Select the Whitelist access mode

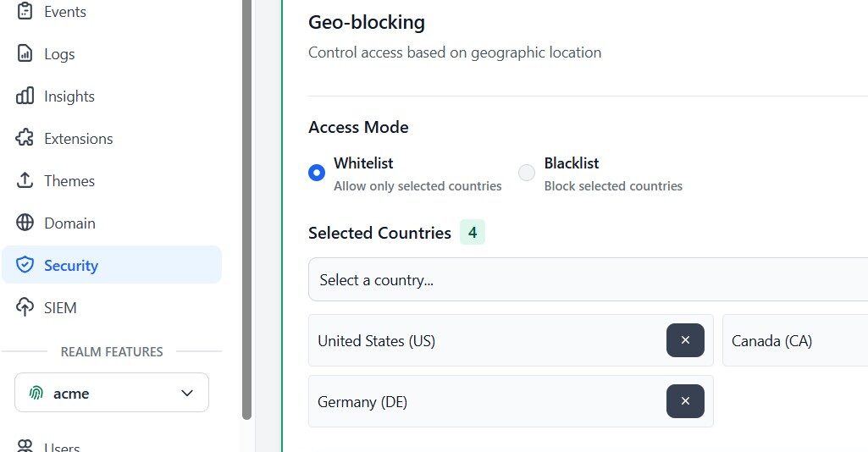click(317, 173)
